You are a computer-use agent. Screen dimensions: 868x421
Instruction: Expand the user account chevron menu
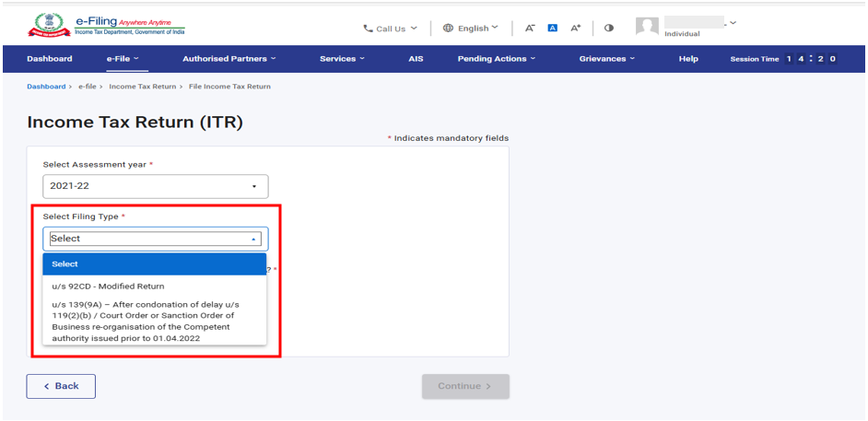733,23
